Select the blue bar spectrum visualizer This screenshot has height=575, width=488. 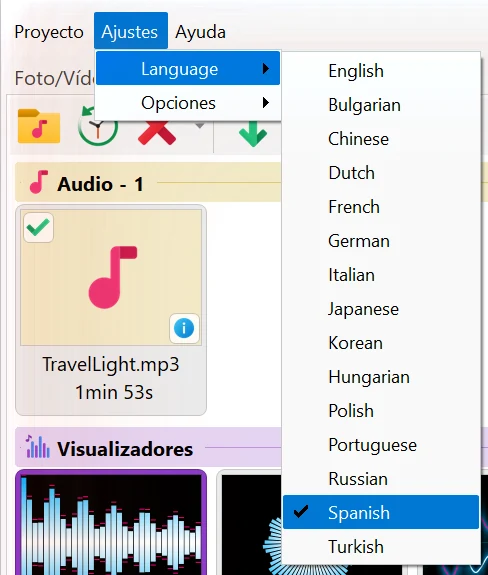coord(111,523)
